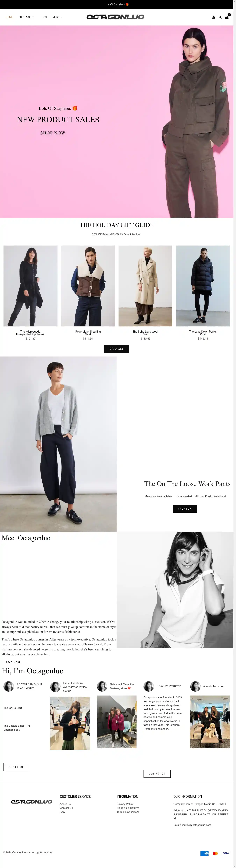Click the VIEW ALL button
The height and width of the screenshot is (868, 236).
point(117,349)
